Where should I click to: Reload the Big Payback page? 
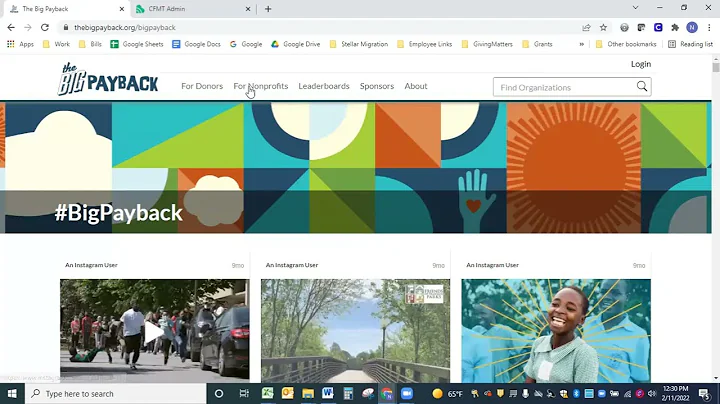(x=45, y=28)
